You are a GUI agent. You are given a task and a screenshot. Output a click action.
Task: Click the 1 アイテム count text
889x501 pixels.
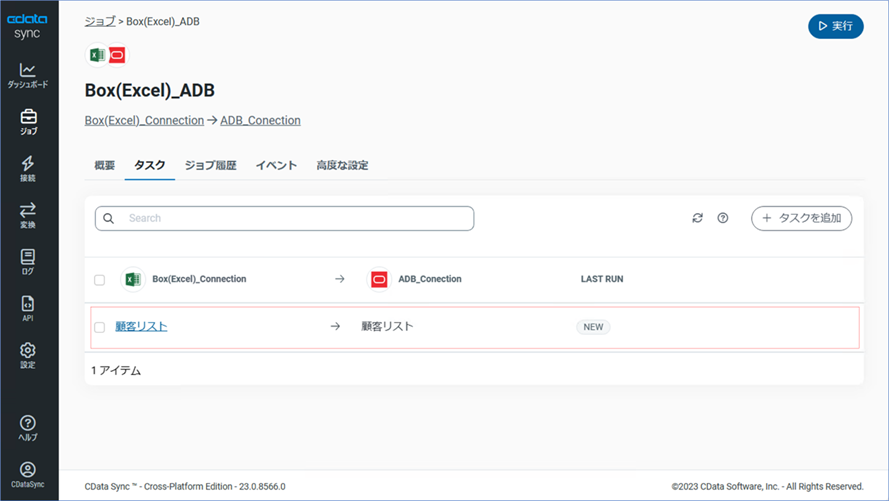[116, 371]
